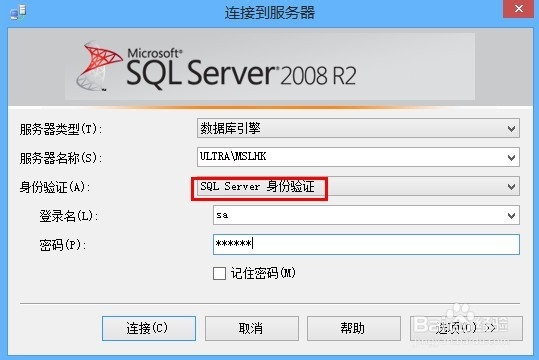
Task: Open the 身份验证 dropdown arrow
Action: tap(511, 186)
